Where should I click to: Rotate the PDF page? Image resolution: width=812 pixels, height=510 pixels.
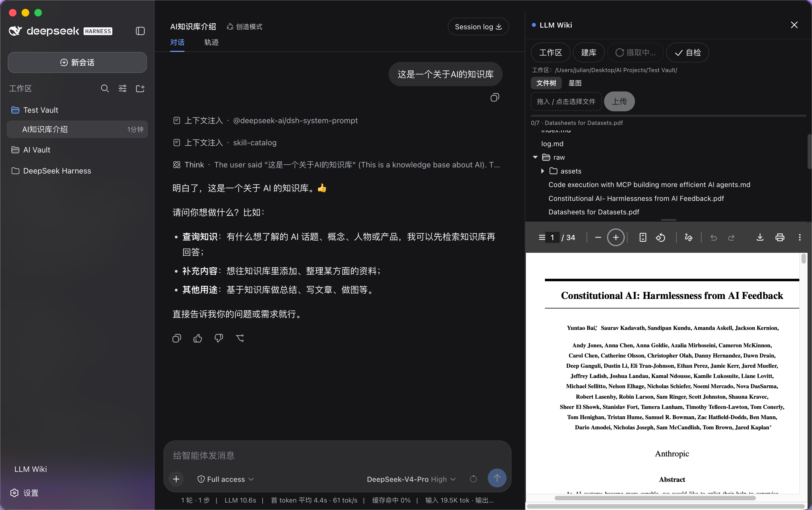pyautogui.click(x=660, y=238)
